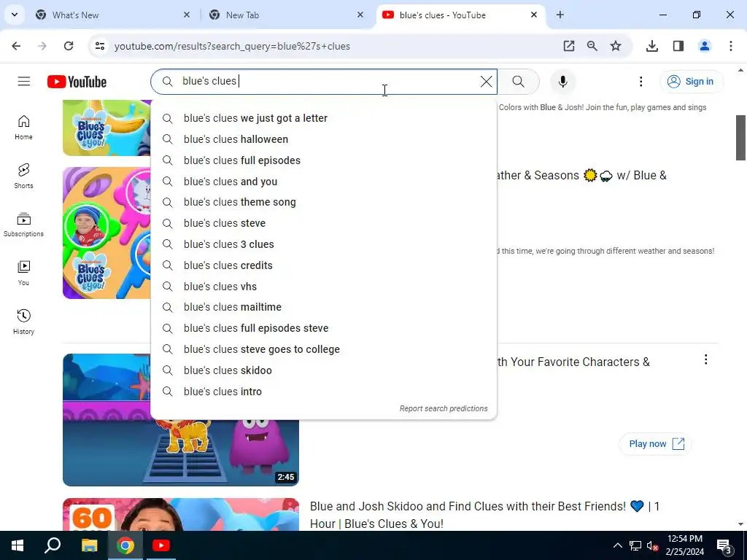The height and width of the screenshot is (560, 747).
Task: Select suggestion "blue's clues full episodes"
Action: tap(324, 160)
